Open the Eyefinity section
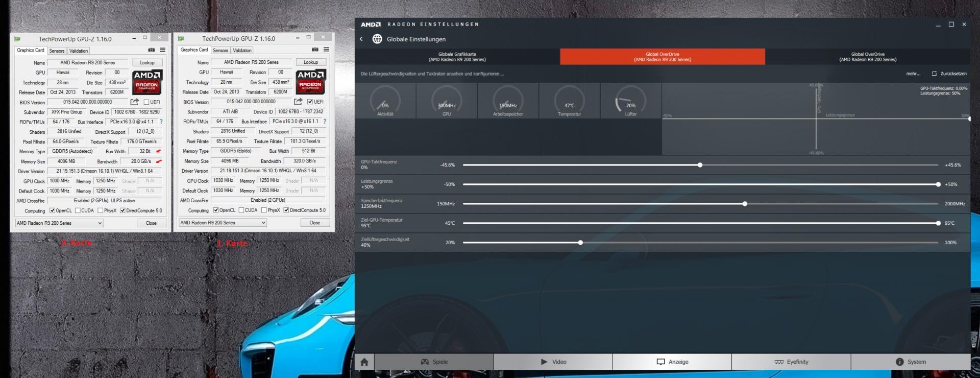980x378 pixels. pos(791,362)
